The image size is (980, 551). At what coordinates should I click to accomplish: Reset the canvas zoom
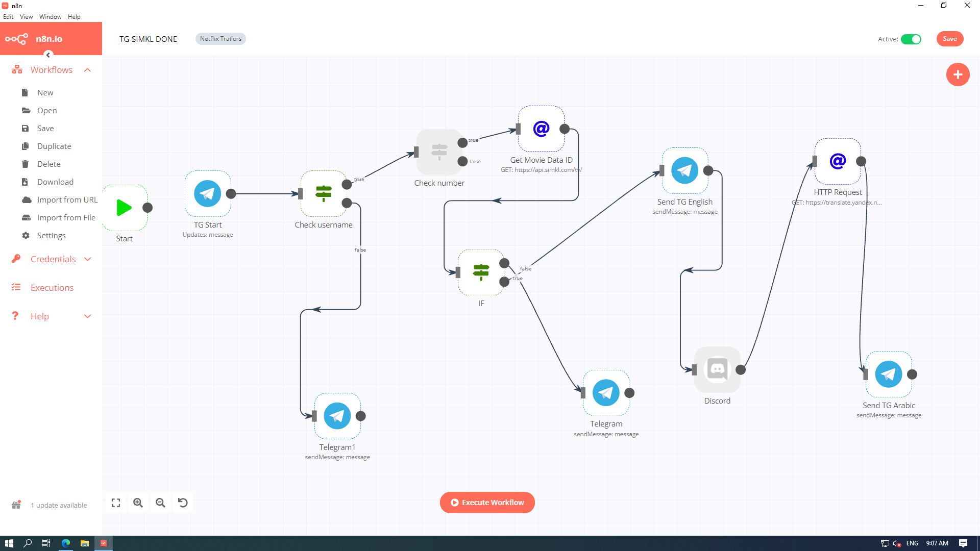(183, 503)
